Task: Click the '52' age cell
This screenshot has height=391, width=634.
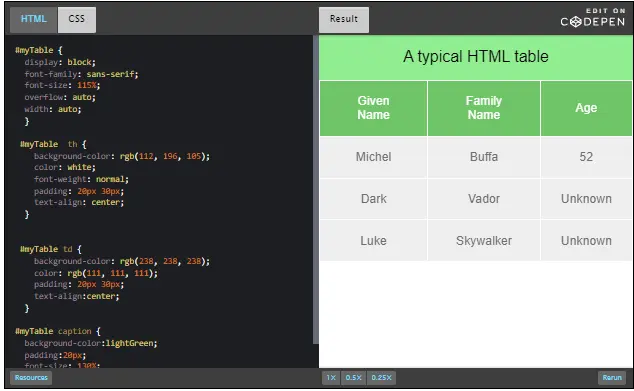Action: 586,157
